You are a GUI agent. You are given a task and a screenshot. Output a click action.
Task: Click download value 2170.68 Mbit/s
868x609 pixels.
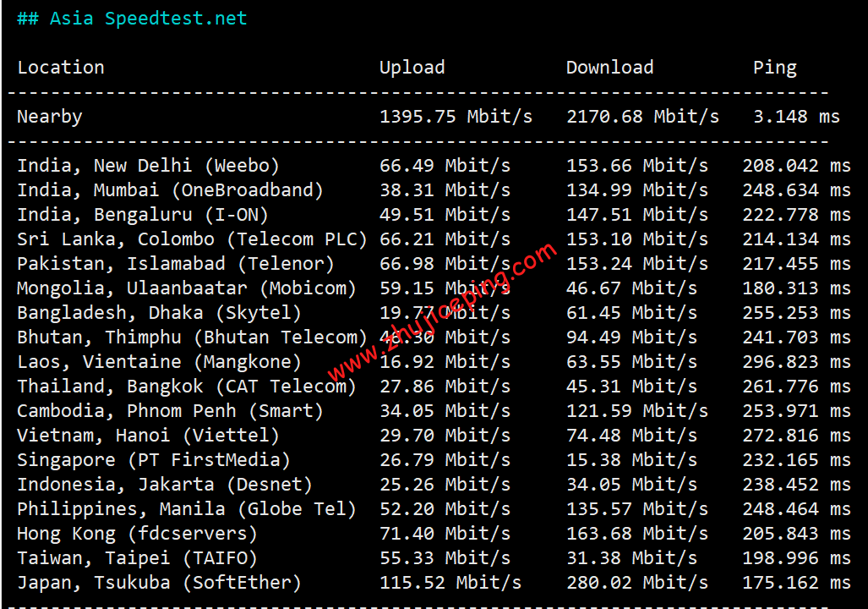tap(642, 117)
